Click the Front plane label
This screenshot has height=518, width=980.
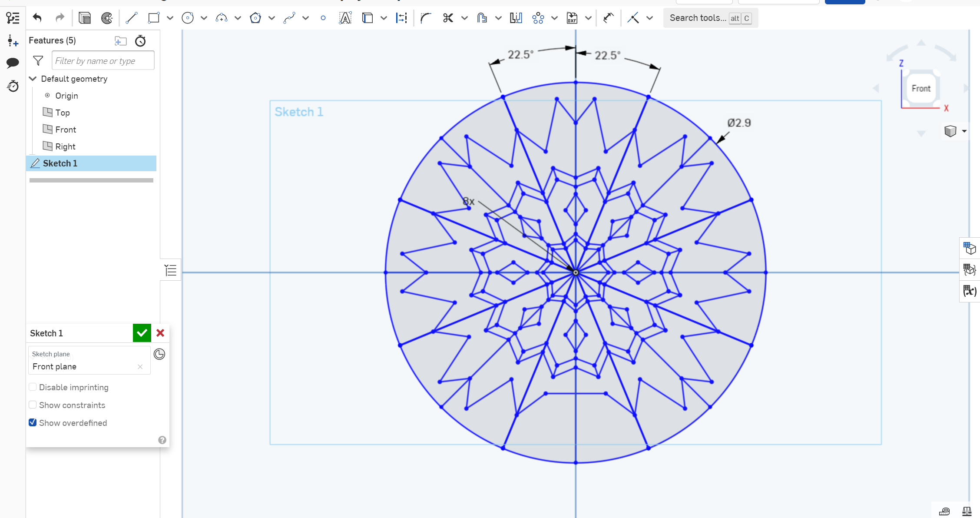point(54,366)
